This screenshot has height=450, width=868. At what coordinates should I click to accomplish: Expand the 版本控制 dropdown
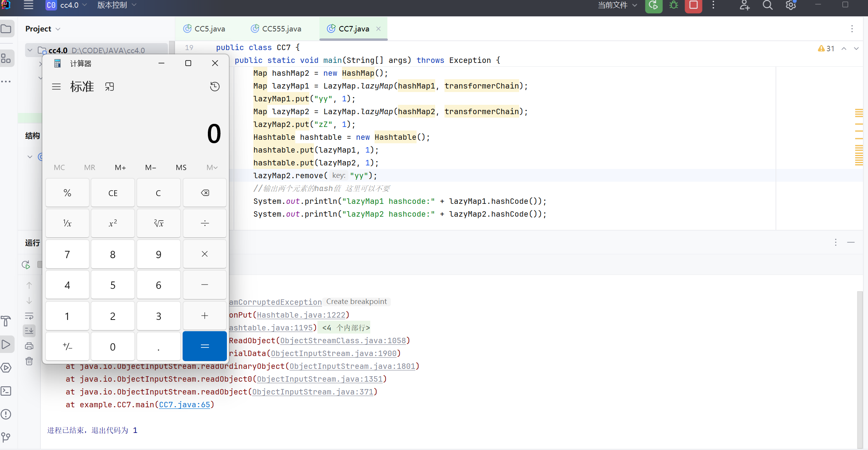(117, 5)
